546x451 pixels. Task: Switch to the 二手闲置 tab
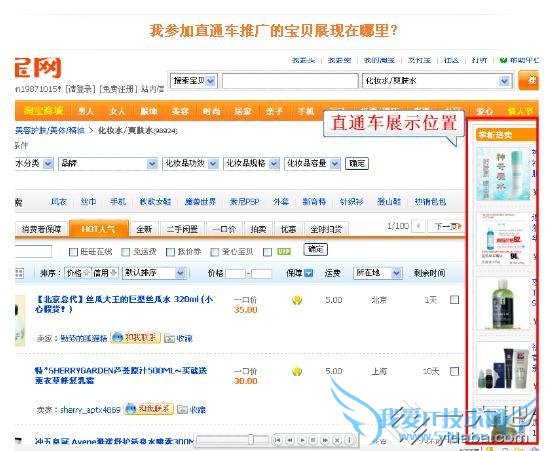[182, 229]
